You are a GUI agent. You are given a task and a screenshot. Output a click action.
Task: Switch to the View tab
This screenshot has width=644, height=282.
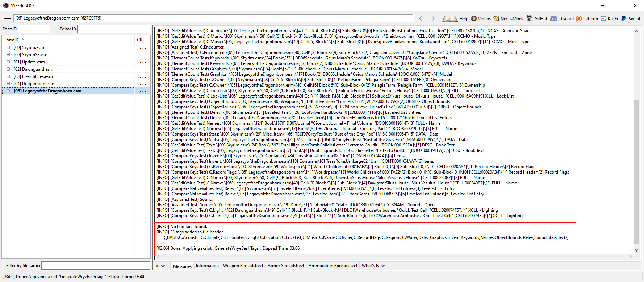(x=160, y=266)
